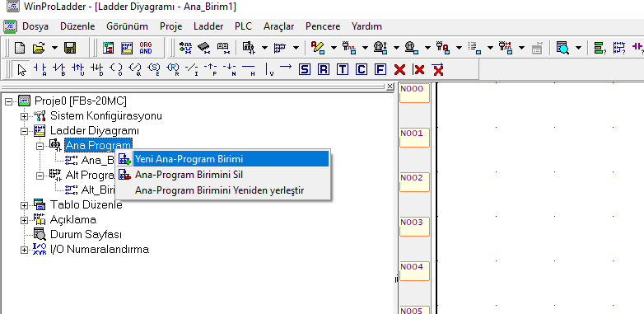Open the Araçlar menu
Image resolution: width=644 pixels, height=314 pixels.
[279, 26]
